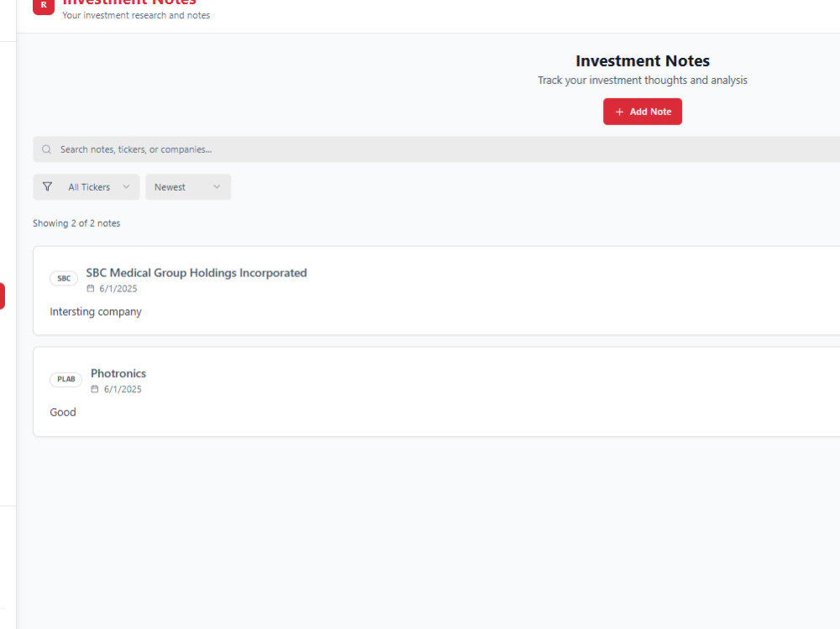Click the Add Note button
Viewport: 840px width, 629px height.
pos(643,112)
